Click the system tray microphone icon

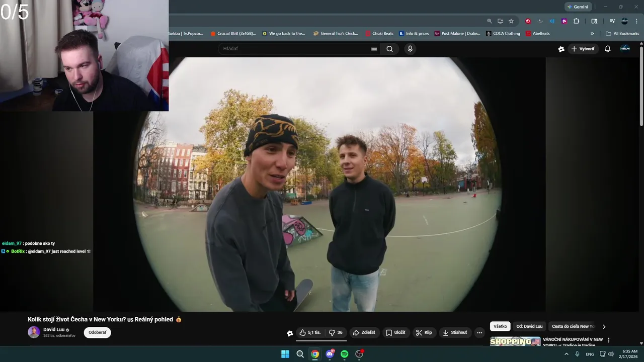pyautogui.click(x=578, y=354)
